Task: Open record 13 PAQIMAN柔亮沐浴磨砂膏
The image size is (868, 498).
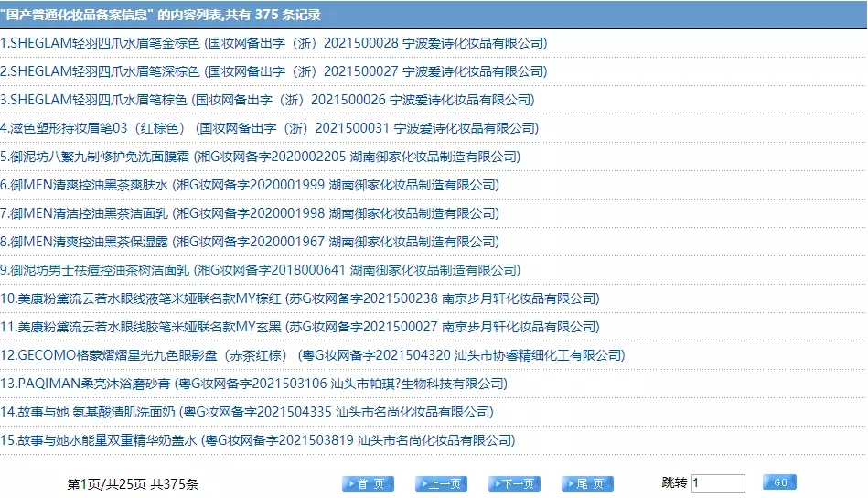Action: [253, 384]
